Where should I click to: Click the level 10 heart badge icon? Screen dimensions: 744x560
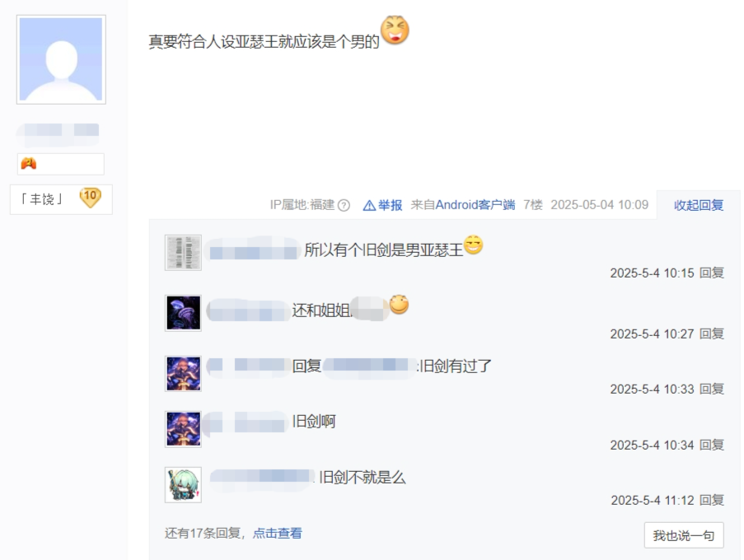pos(90,198)
